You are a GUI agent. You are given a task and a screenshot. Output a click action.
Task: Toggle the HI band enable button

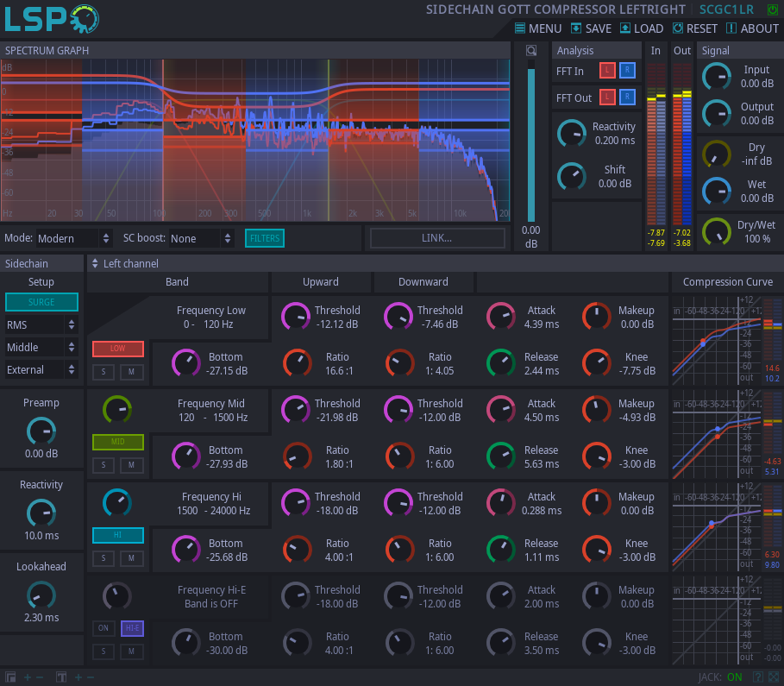[x=118, y=535]
